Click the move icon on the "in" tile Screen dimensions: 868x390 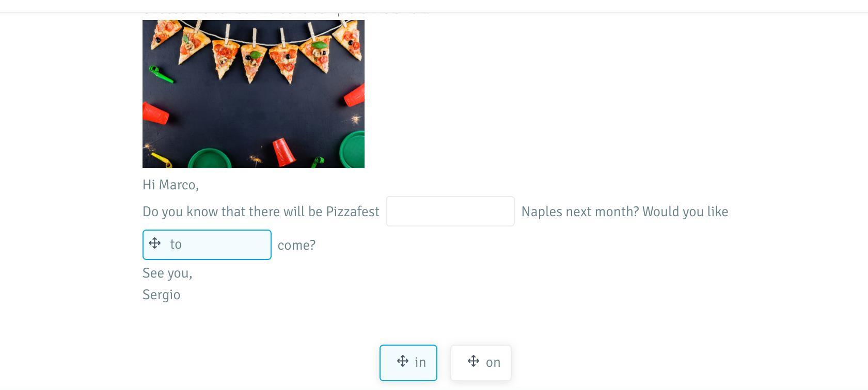[403, 361]
